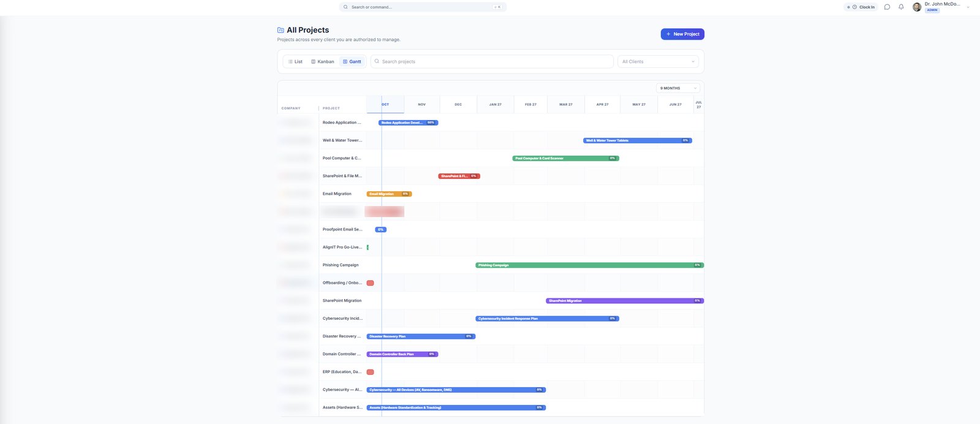Screen dimensions: 980x424
Task: Open AlignIT Pro Go-Live project name
Action: tap(342, 247)
